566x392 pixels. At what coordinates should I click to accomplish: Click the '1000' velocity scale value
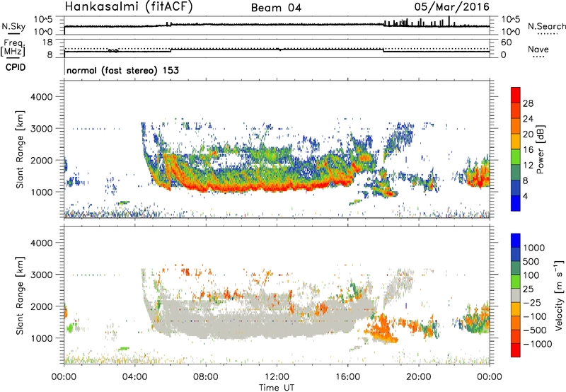(533, 248)
